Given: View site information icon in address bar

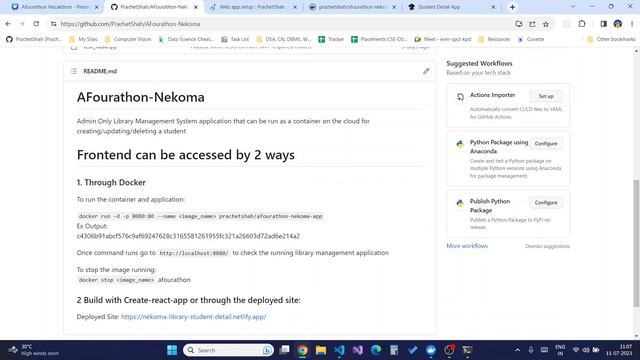Looking at the screenshot, I should click(x=53, y=24).
